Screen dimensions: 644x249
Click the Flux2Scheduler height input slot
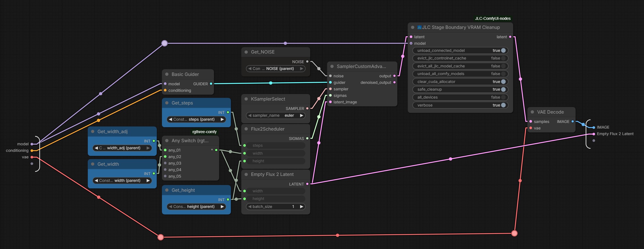coord(245,161)
